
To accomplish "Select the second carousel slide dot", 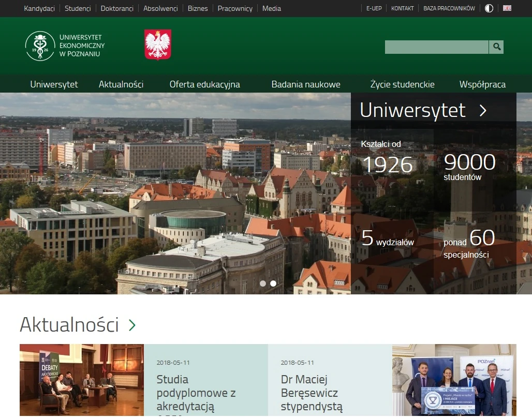I will point(273,284).
